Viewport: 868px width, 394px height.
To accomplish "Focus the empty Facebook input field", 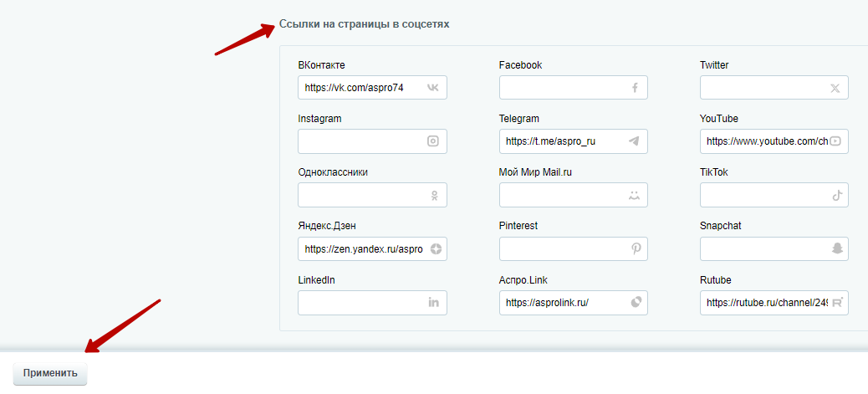I will click(573, 88).
